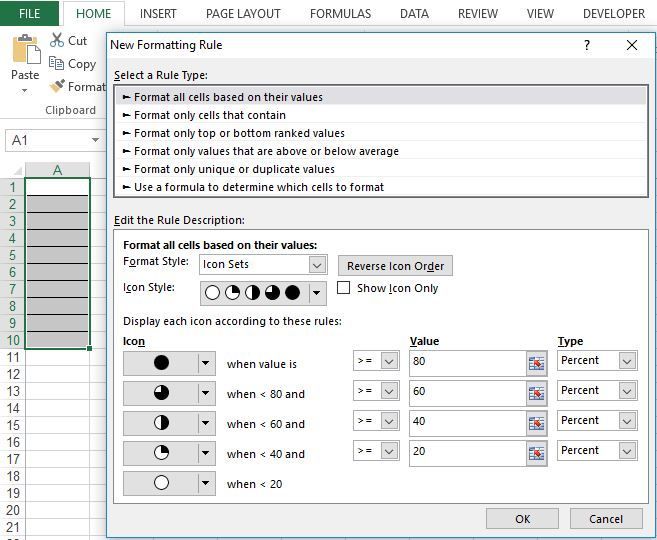
Task: Select 'Format all cells based on their values'
Action: [x=381, y=97]
